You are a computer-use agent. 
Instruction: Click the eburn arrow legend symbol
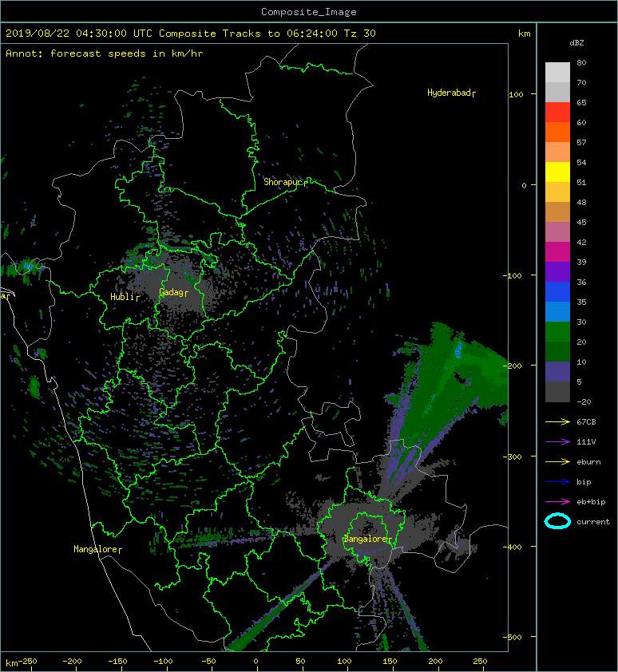pos(557,461)
